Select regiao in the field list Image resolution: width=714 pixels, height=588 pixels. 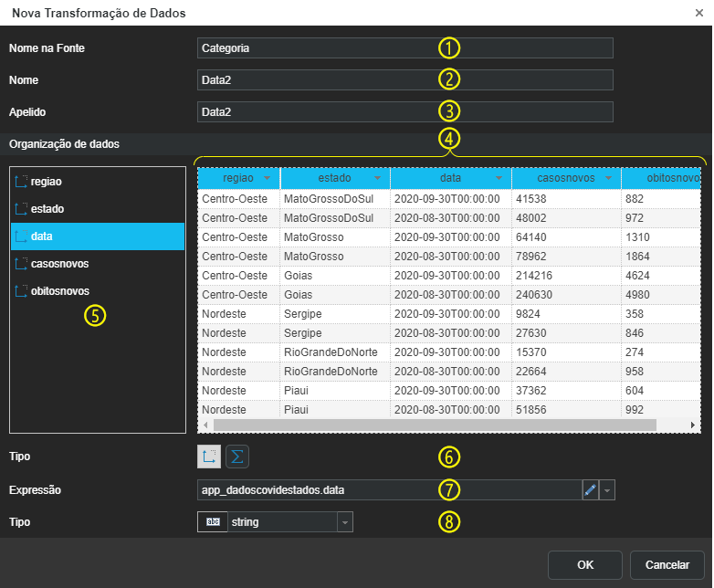point(98,182)
